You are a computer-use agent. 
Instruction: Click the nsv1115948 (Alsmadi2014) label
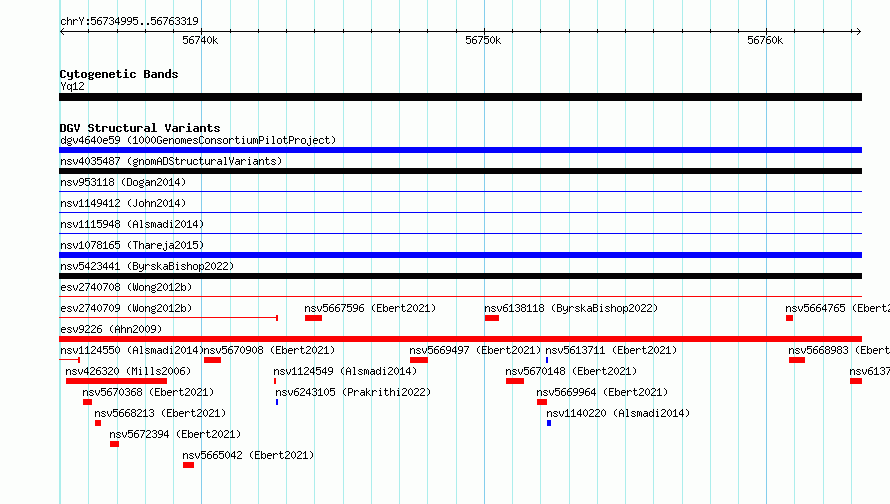tap(132, 224)
